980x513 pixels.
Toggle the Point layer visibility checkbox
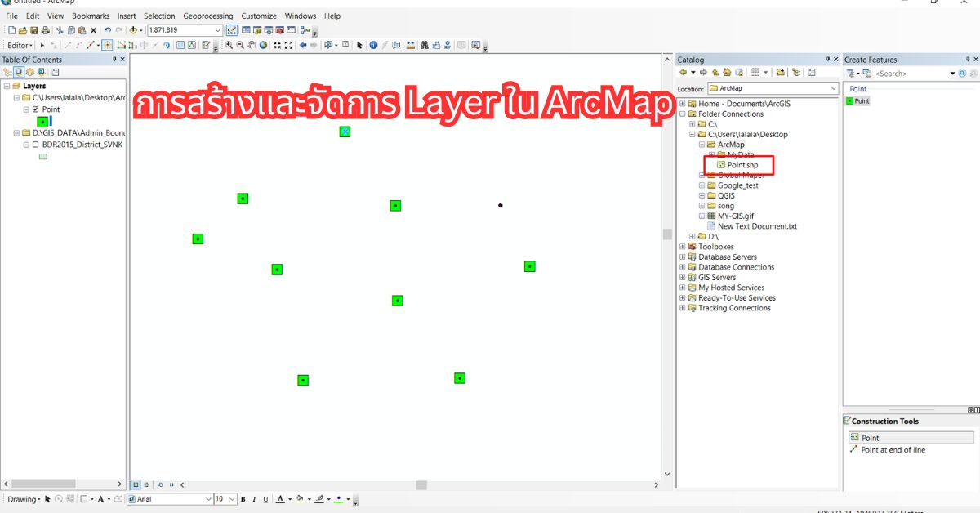(36, 109)
